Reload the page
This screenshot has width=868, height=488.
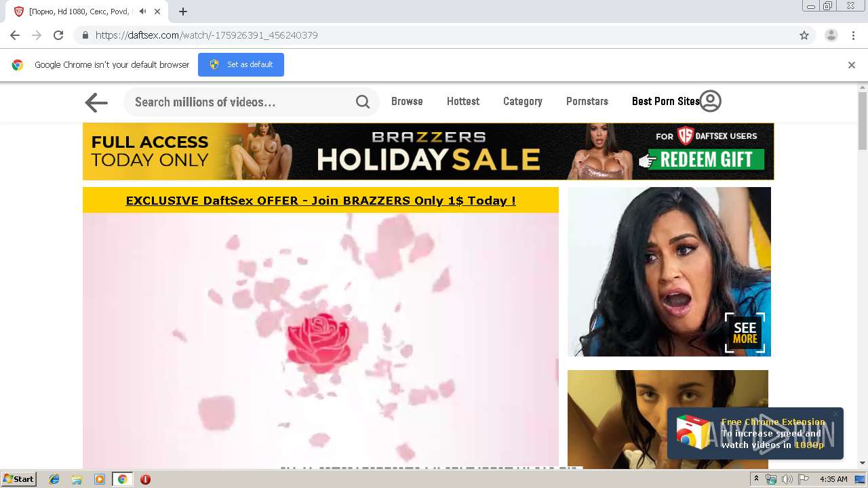[58, 35]
